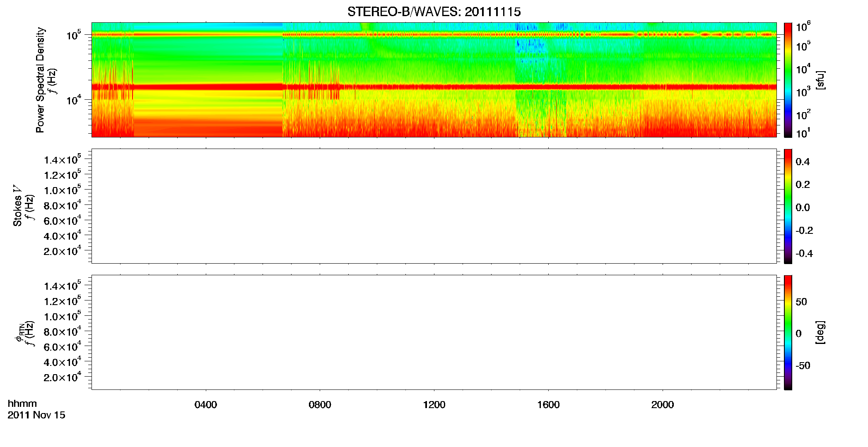Click the 0400 time axis label
Viewport: 868px width, 447px height.
(x=206, y=405)
